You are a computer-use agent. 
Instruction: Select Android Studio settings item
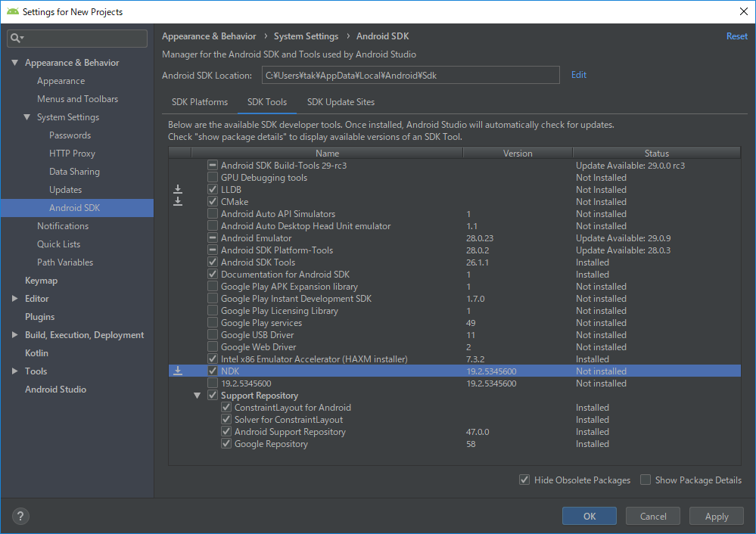point(55,390)
